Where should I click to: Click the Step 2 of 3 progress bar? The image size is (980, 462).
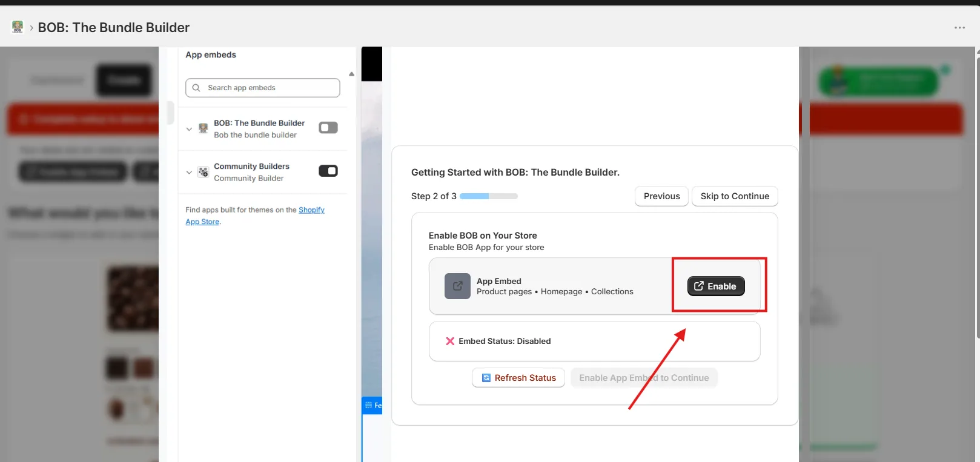click(489, 196)
